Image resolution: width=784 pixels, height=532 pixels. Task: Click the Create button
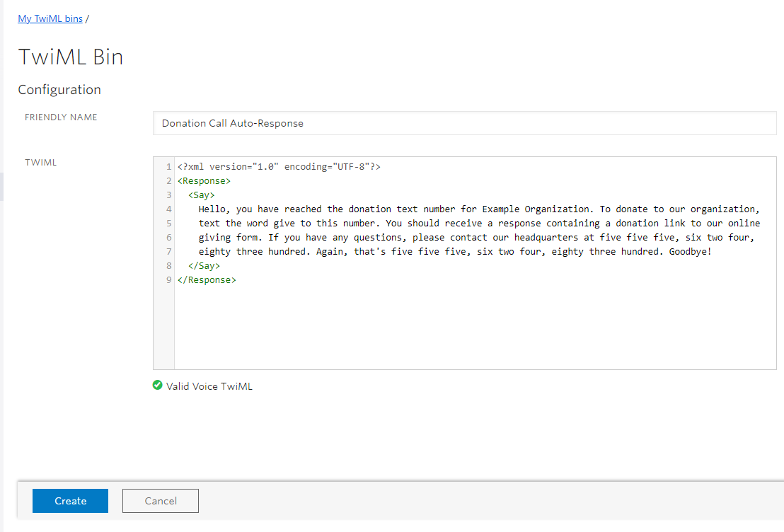tap(70, 501)
